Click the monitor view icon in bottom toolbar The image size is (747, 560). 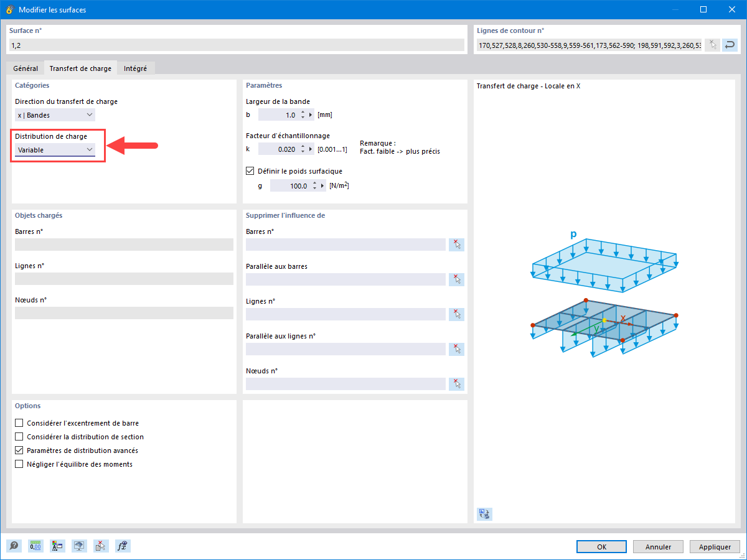point(79,546)
